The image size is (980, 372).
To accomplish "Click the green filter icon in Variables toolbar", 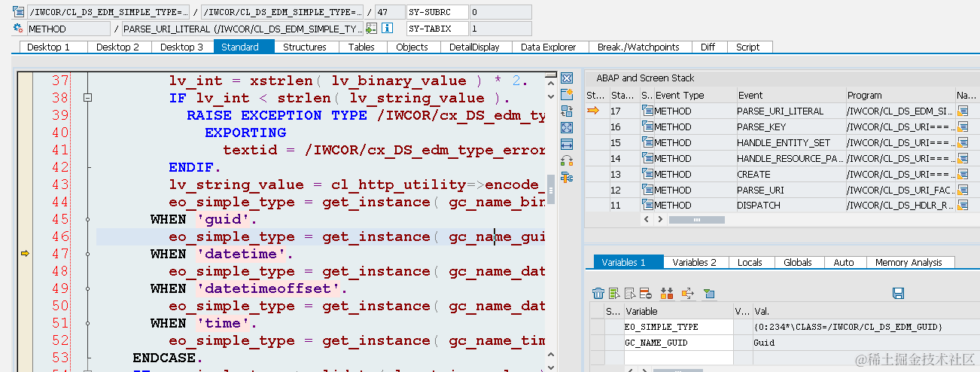I will [709, 293].
